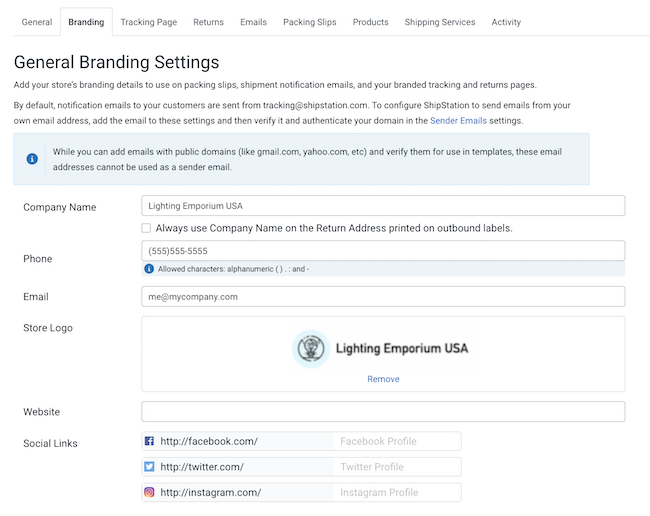Click the Facebook Profile input

(x=397, y=441)
